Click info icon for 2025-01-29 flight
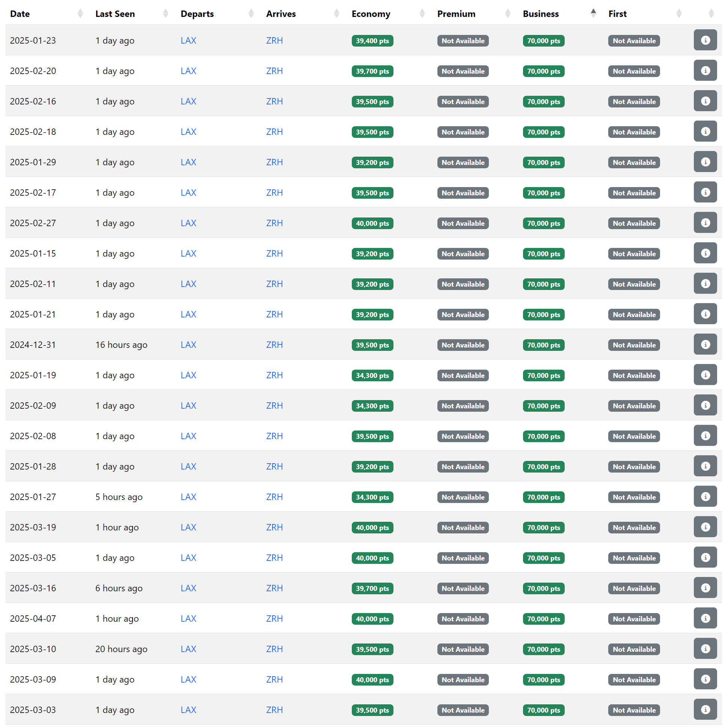The image size is (728, 728). (x=705, y=162)
